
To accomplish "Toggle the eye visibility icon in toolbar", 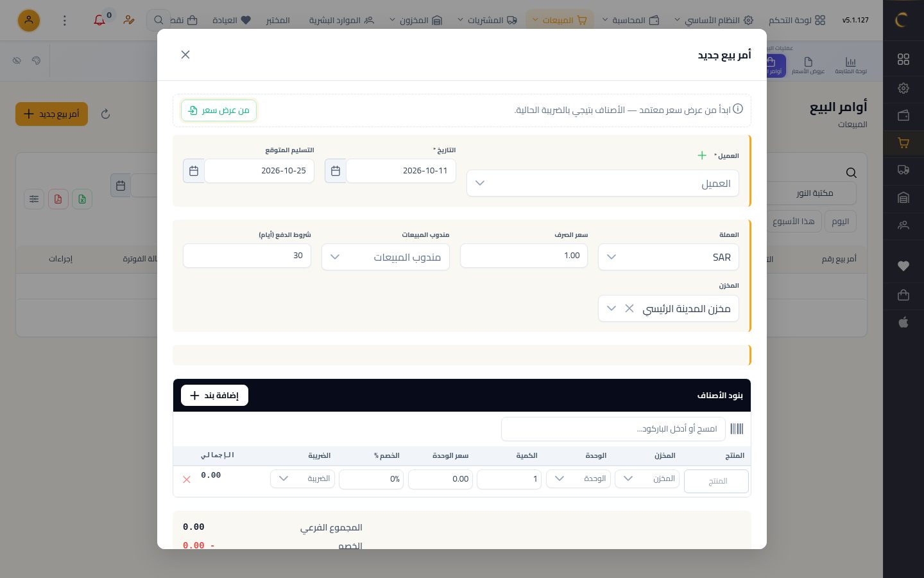I will [x=17, y=60].
